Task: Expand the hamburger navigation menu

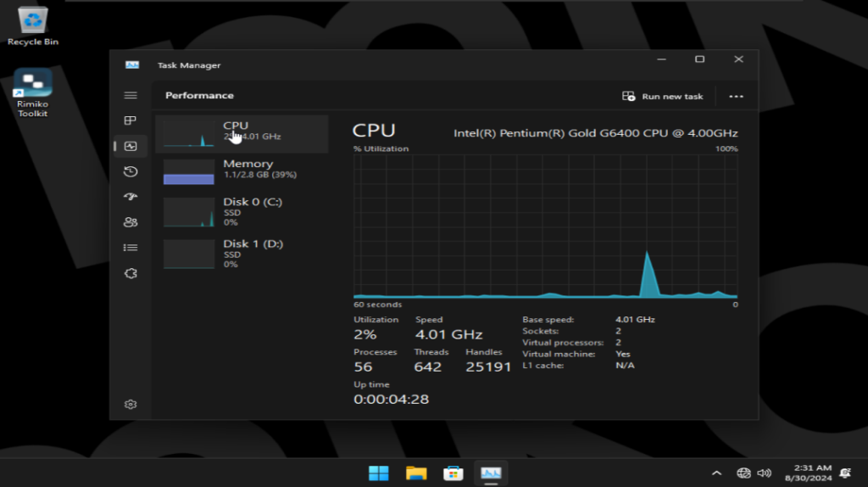Action: pyautogui.click(x=131, y=96)
